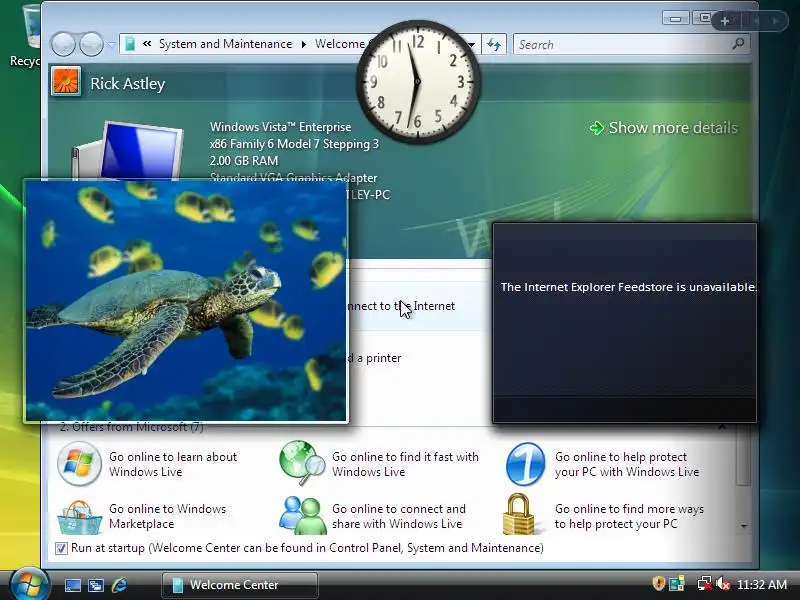Image resolution: width=800 pixels, height=600 pixels.
Task: Click Show Desktop quick launch icon
Action: [x=72, y=585]
